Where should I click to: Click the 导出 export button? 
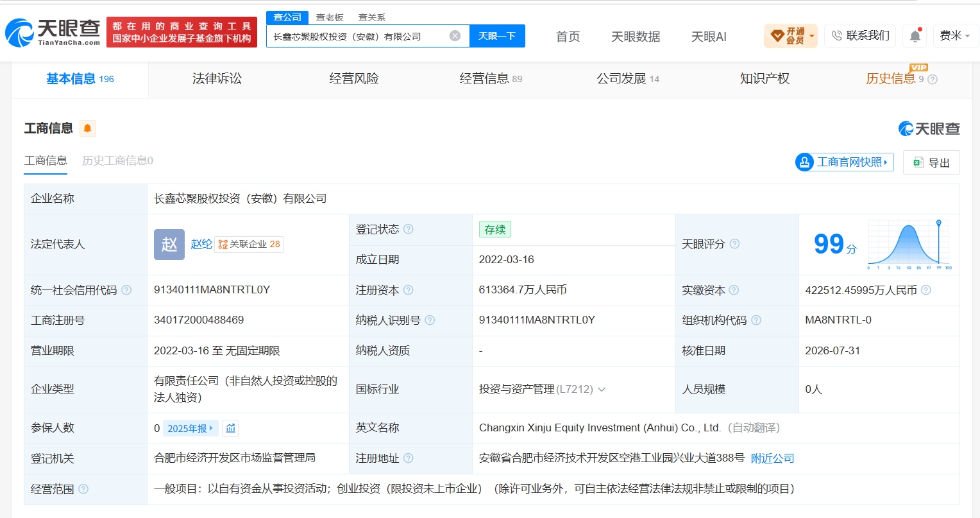point(931,162)
